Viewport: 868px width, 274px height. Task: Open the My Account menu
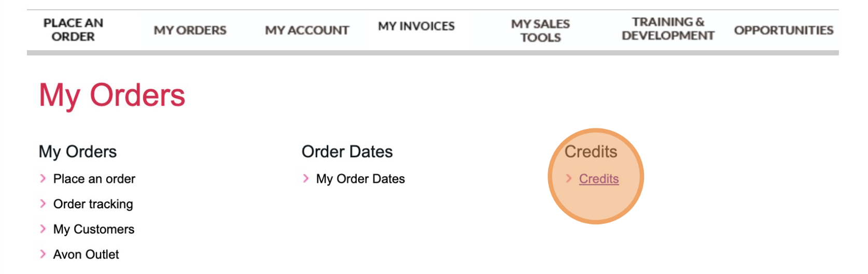coord(307,31)
